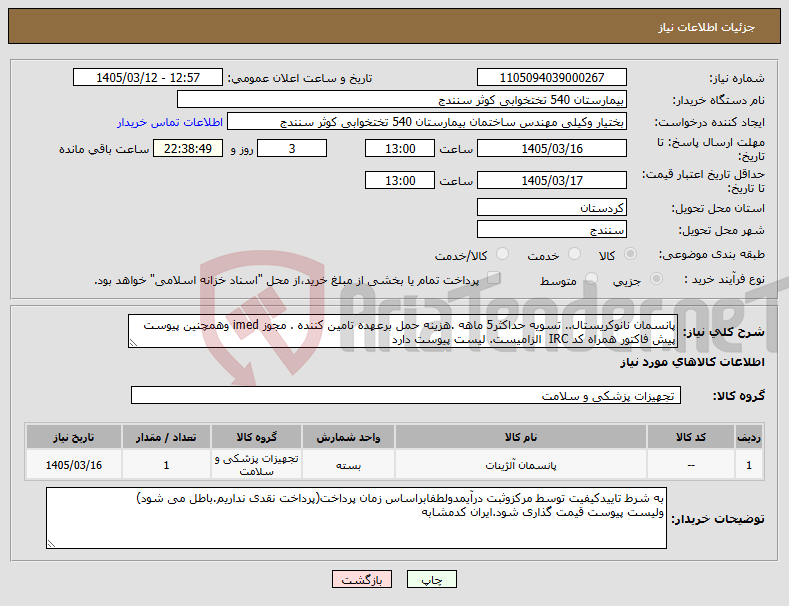Click the توضیحات خریدار notes textarea
Image resolution: width=789 pixels, height=606 pixels.
tap(356, 518)
